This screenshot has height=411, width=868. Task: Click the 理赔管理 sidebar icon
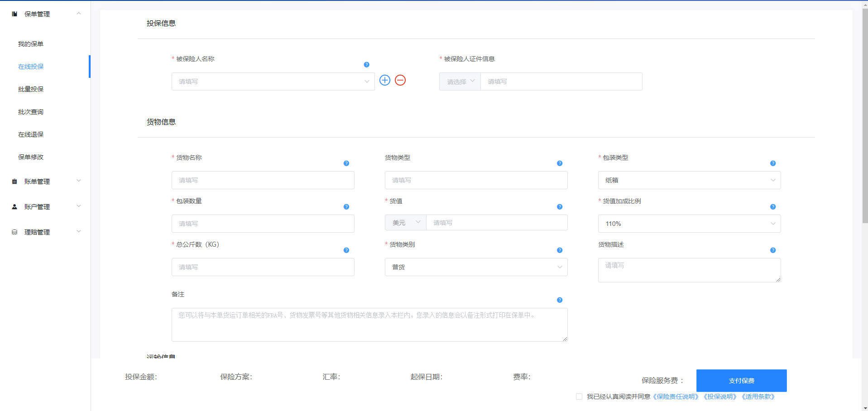pos(14,232)
